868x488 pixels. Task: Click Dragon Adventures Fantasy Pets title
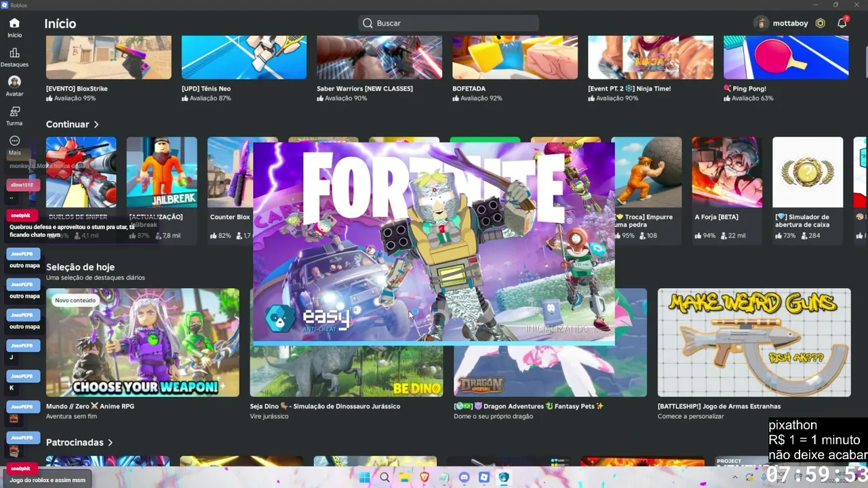point(529,407)
